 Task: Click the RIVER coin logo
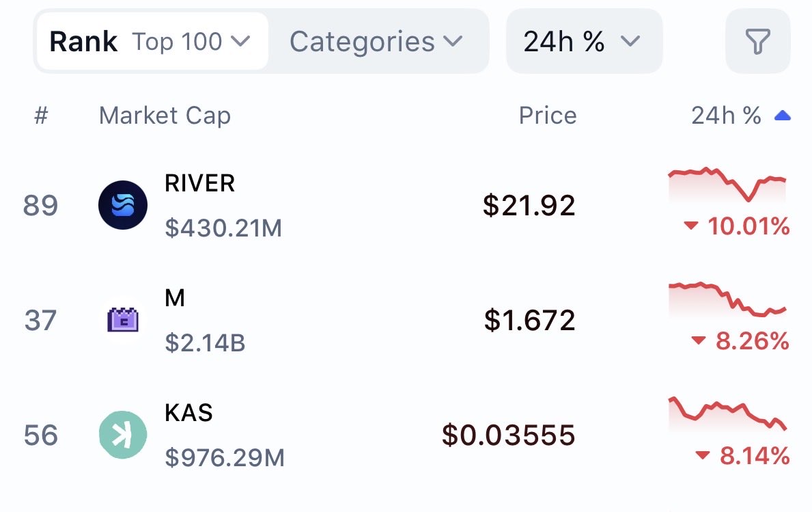(x=123, y=205)
